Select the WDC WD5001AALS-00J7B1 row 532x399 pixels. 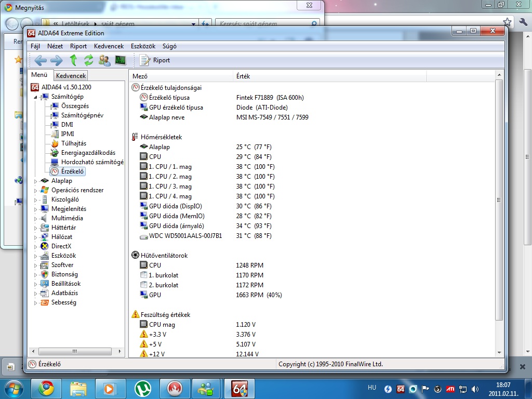coord(206,236)
